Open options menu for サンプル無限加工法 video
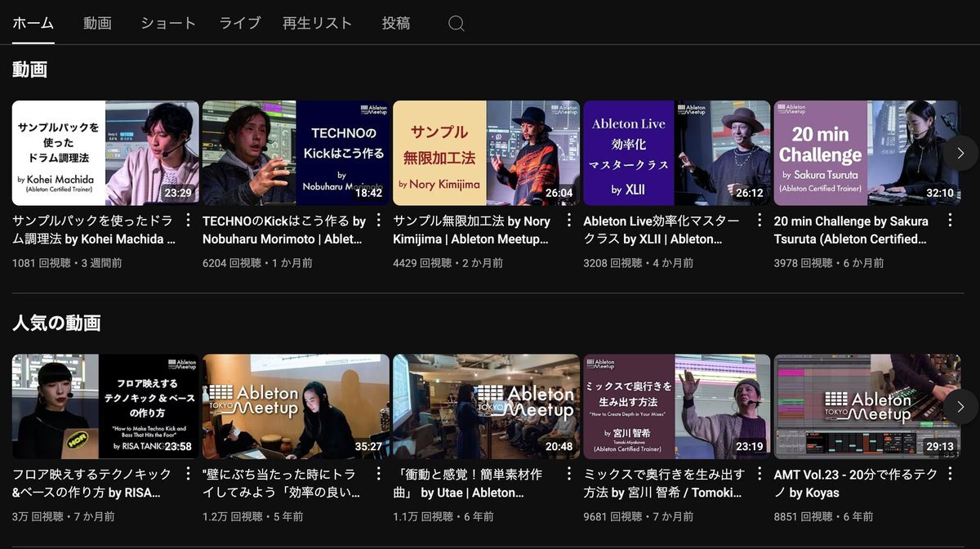Image resolution: width=980 pixels, height=549 pixels. (568, 221)
